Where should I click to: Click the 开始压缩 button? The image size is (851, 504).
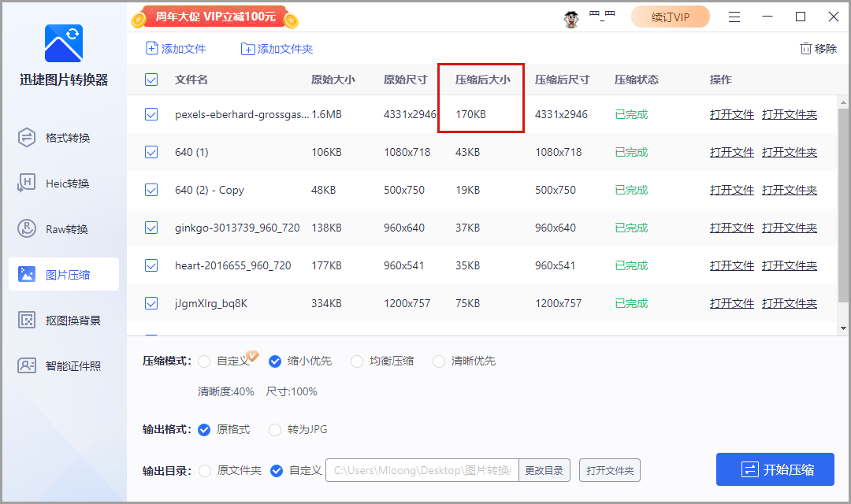(775, 469)
